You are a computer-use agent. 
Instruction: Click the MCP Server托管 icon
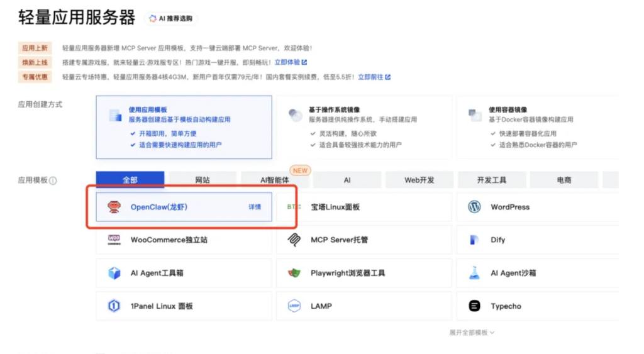(294, 240)
